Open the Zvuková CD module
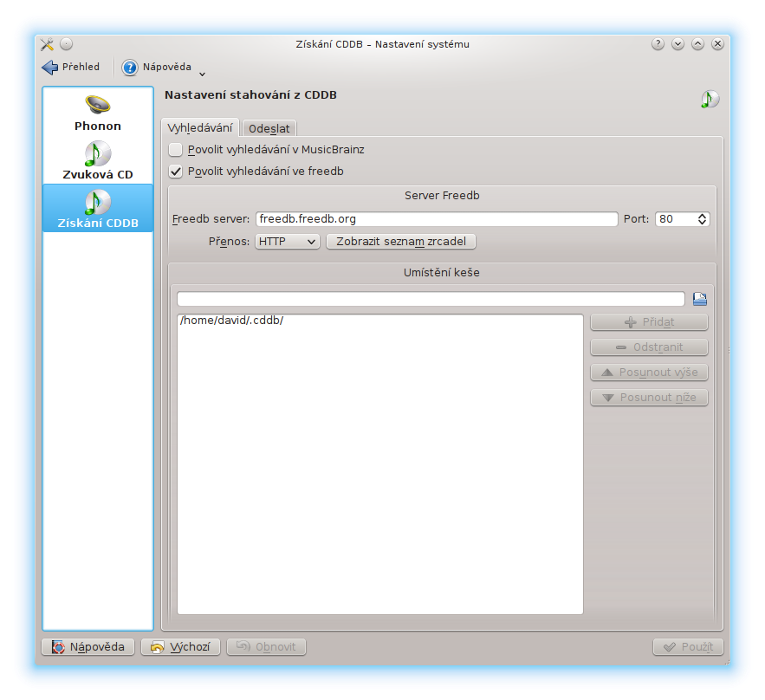 click(98, 160)
